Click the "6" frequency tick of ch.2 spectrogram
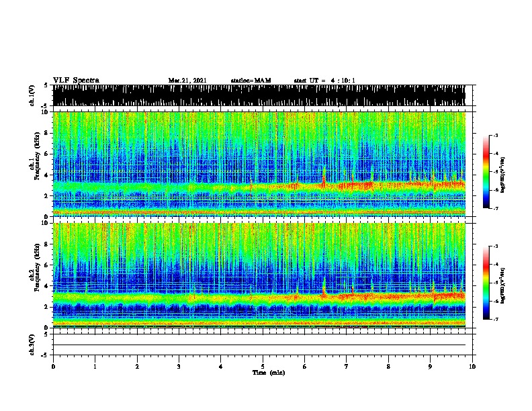Image resolution: width=532 pixels, height=411 pixels. point(47,265)
